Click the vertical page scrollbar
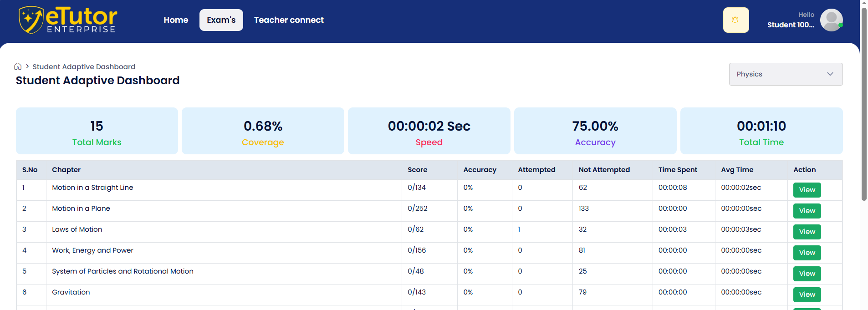Screen dimensions: 868x310 click(x=864, y=104)
